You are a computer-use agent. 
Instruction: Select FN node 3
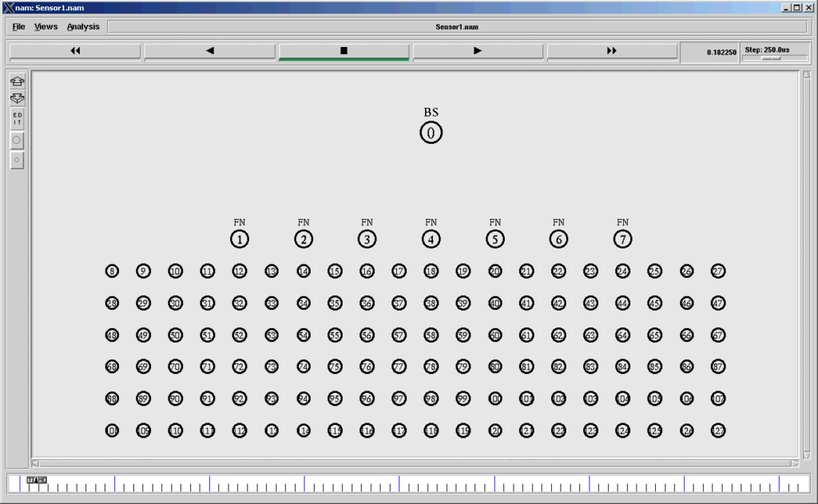coord(367,240)
